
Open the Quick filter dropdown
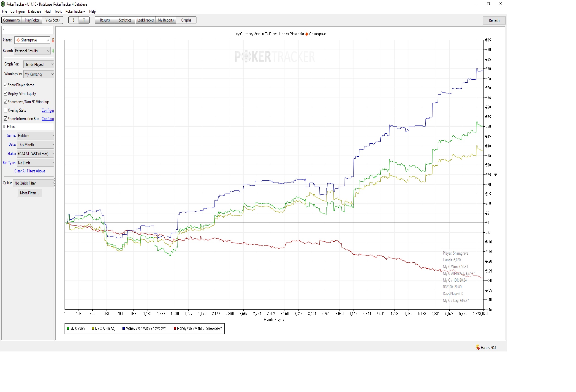(x=33, y=183)
